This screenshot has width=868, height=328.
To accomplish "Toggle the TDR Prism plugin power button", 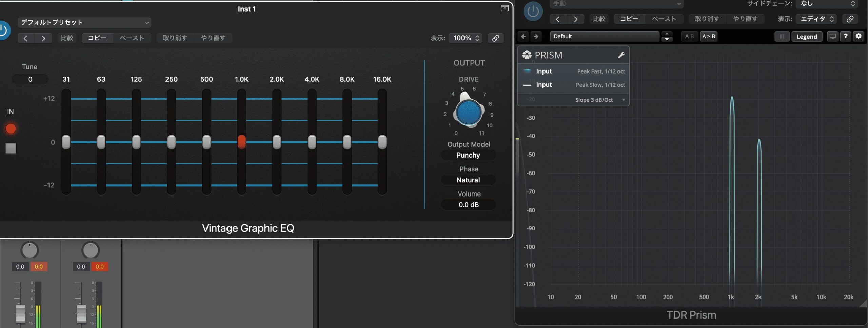I will pyautogui.click(x=533, y=12).
